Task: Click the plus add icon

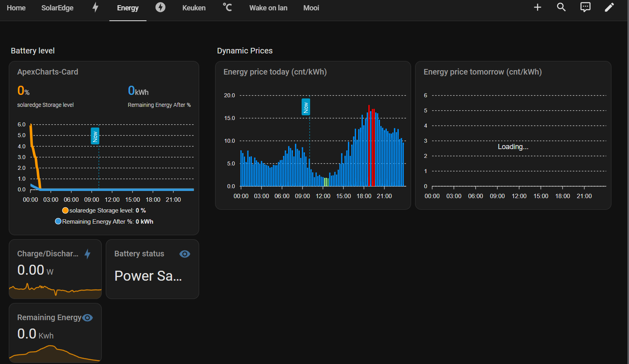Action: [538, 7]
